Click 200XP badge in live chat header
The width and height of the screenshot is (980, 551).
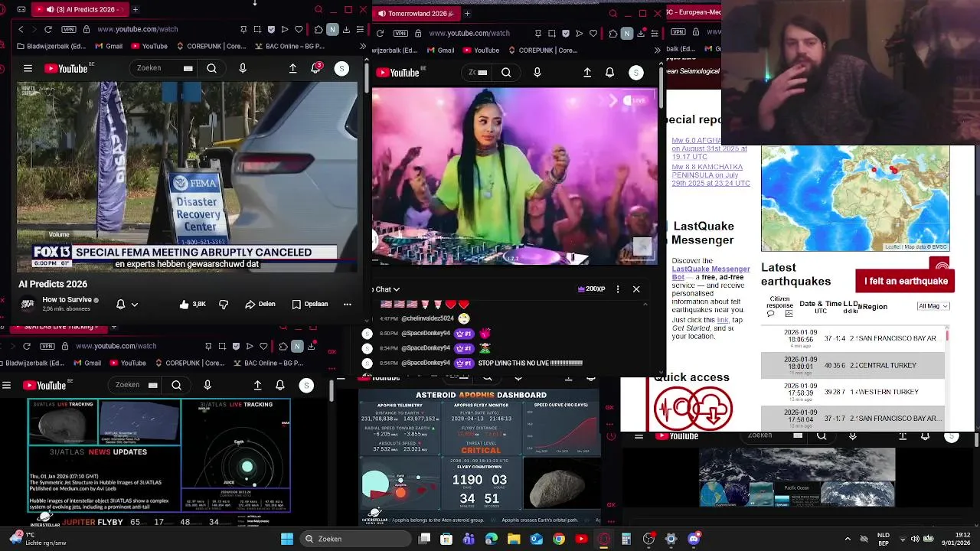(591, 289)
